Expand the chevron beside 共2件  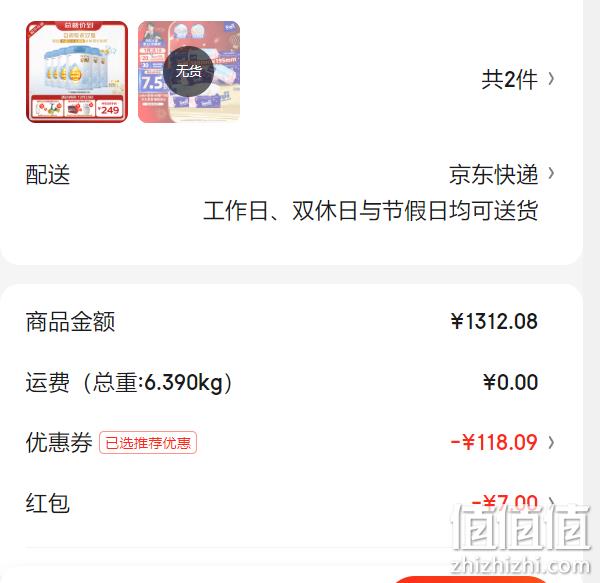coord(551,79)
